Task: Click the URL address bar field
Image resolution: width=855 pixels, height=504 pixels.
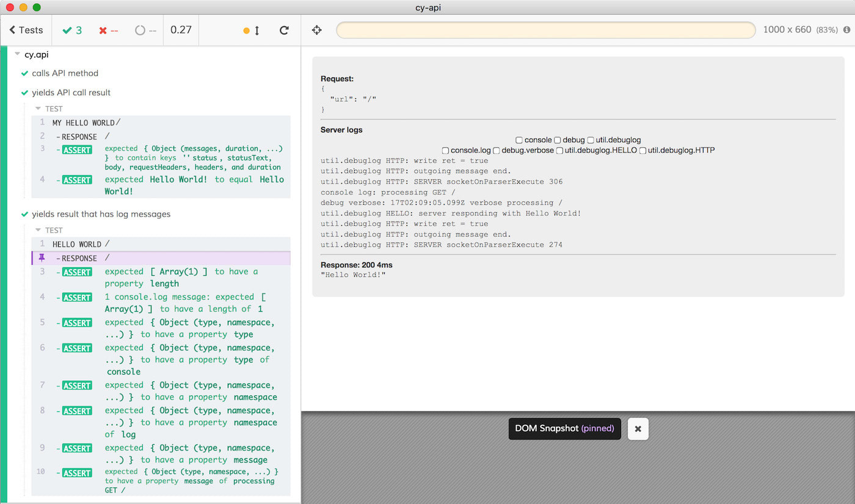Action: 546,30
